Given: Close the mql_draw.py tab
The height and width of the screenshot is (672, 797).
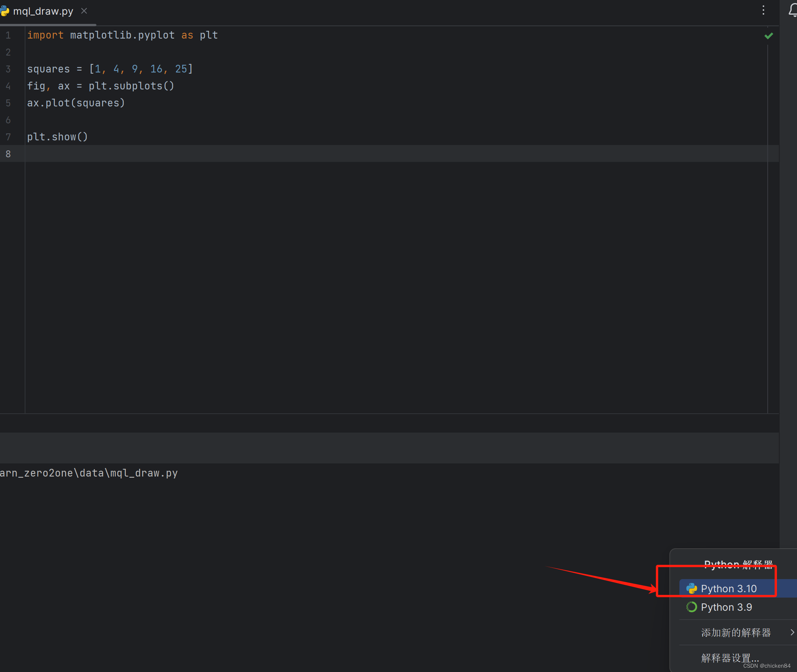Looking at the screenshot, I should [84, 11].
